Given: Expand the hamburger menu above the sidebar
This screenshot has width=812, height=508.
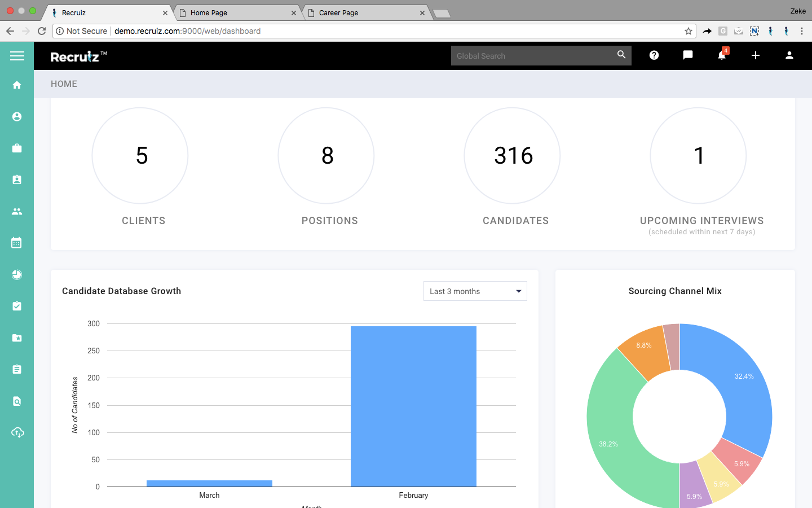Looking at the screenshot, I should click(17, 56).
